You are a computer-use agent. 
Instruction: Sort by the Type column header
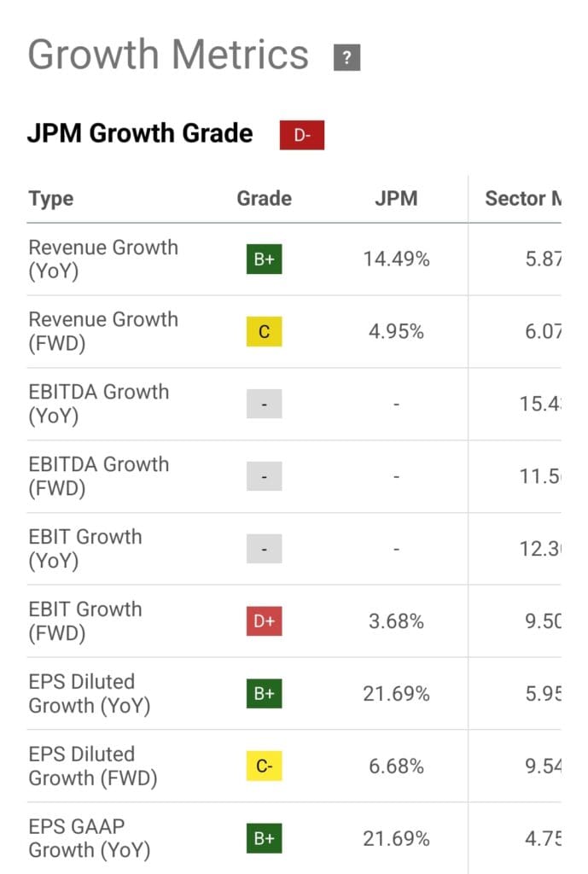[50, 198]
